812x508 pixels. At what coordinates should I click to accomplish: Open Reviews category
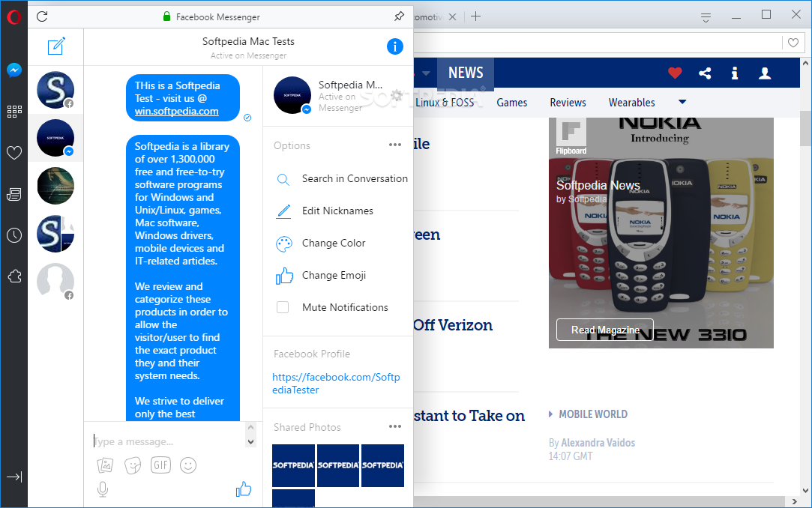[x=568, y=103]
